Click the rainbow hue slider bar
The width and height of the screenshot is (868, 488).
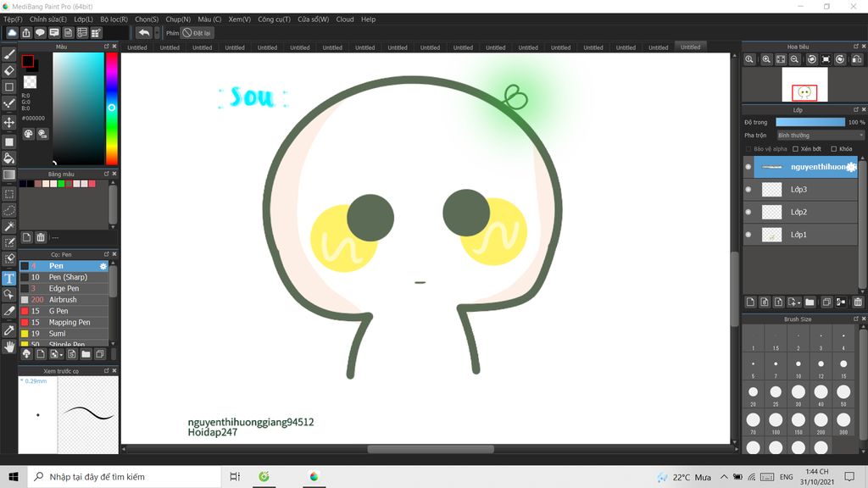click(x=111, y=108)
